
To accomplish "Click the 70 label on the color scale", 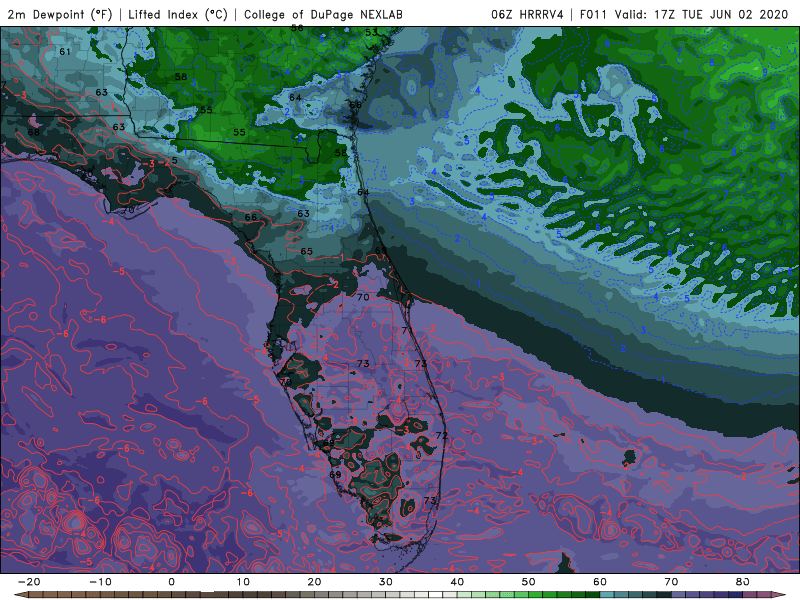I will click(671, 582).
